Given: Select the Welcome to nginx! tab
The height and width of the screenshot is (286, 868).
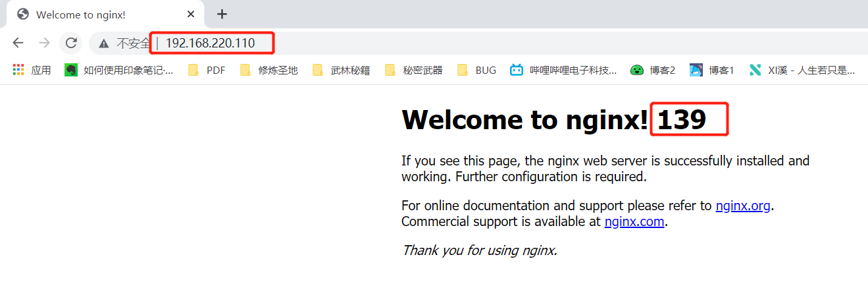Looking at the screenshot, I should coord(106,14).
